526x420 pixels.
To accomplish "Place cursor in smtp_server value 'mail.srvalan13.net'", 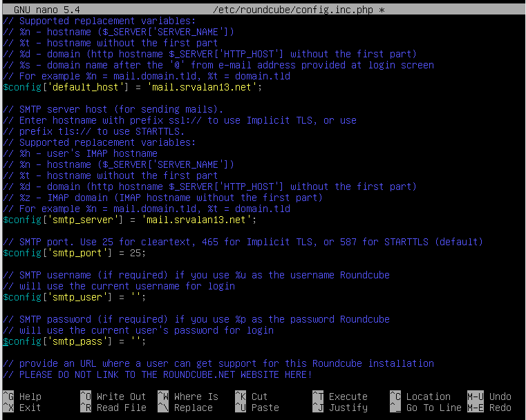I will pos(196,220).
